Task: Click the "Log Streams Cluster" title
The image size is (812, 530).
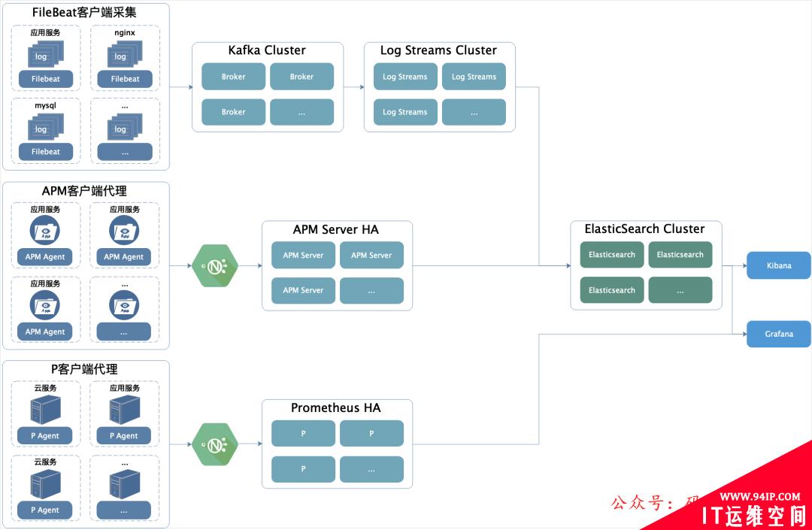Action: (x=438, y=50)
